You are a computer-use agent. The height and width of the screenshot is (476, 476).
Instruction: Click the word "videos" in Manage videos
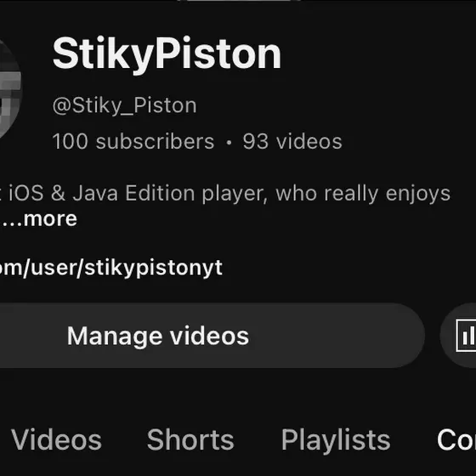coord(209,336)
